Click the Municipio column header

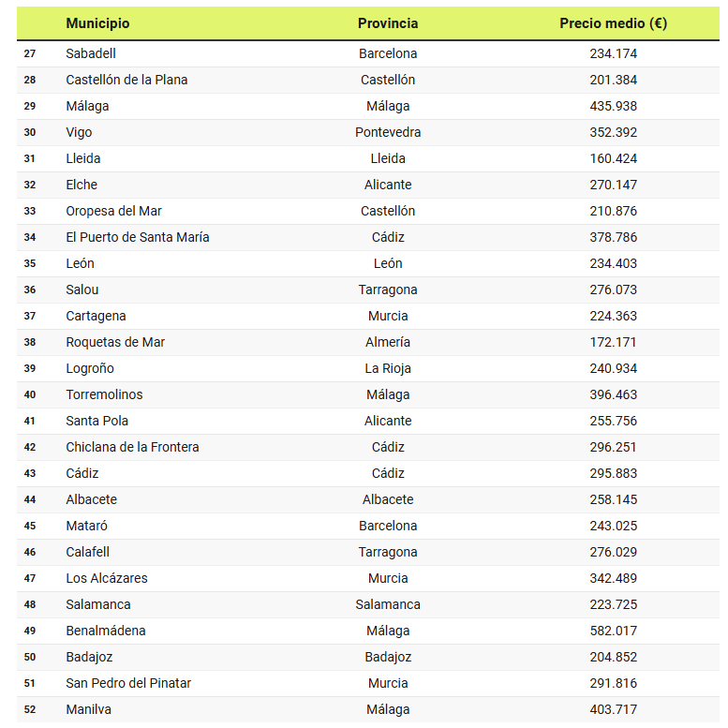[x=97, y=23]
